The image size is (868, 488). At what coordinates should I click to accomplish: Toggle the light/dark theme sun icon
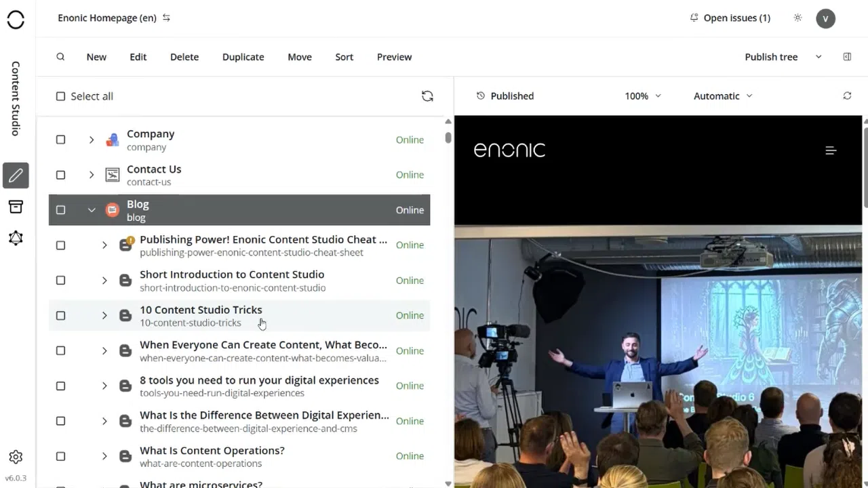[x=797, y=18]
